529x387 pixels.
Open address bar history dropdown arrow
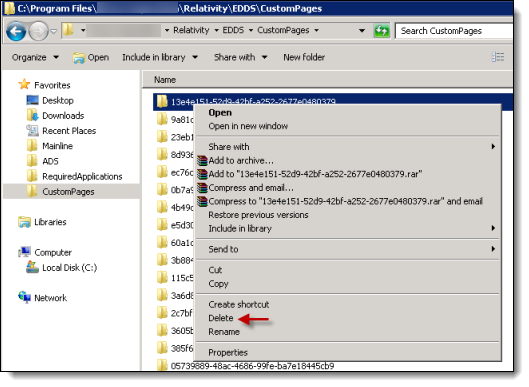pyautogui.click(x=362, y=31)
